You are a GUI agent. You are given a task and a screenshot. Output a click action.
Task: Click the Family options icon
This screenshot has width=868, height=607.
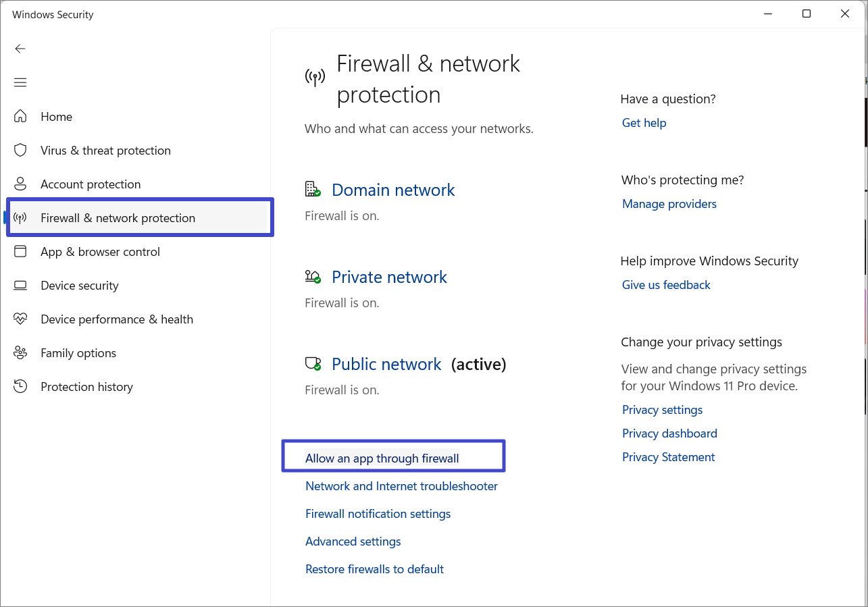point(20,352)
